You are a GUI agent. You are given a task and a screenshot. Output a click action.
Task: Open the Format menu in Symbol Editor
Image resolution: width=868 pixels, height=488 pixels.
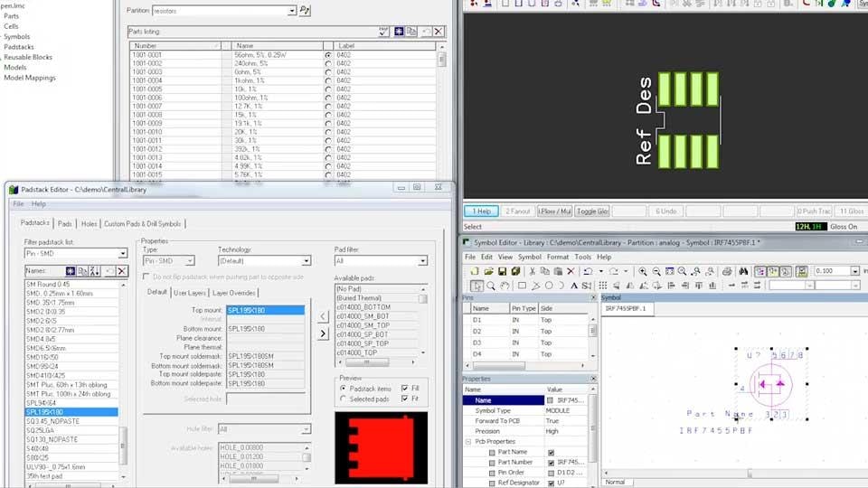(558, 257)
